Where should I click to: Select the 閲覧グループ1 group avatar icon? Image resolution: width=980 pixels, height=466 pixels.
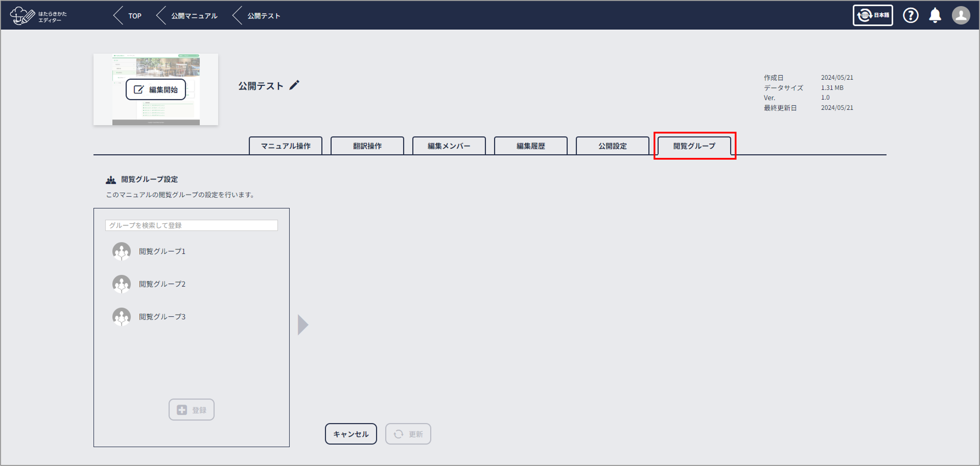coord(121,252)
